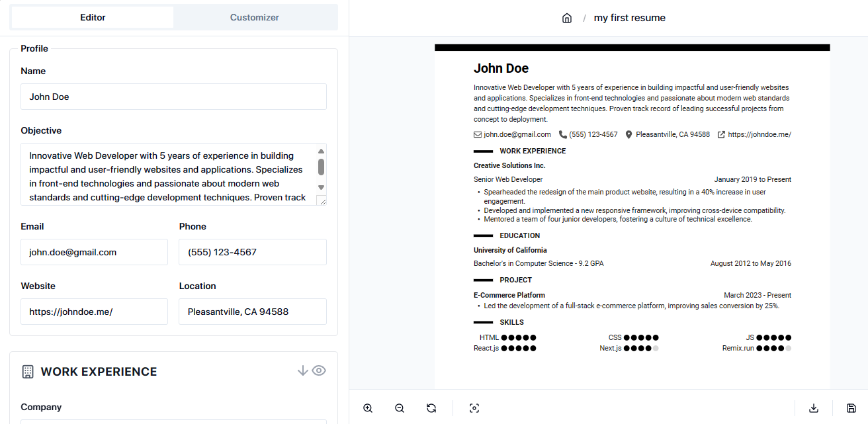Open the my first resume breadcrumb link
This screenshot has width=868, height=424.
tap(629, 18)
